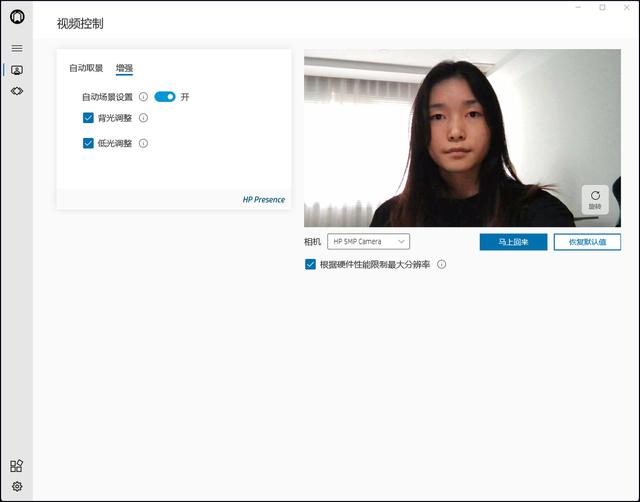The width and height of the screenshot is (640, 502).
Task: Click the 开 status text
Action: tap(185, 97)
